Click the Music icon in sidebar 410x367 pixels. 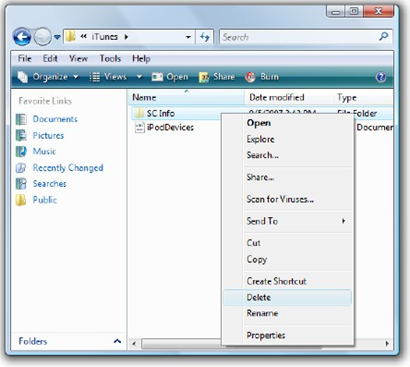[21, 151]
